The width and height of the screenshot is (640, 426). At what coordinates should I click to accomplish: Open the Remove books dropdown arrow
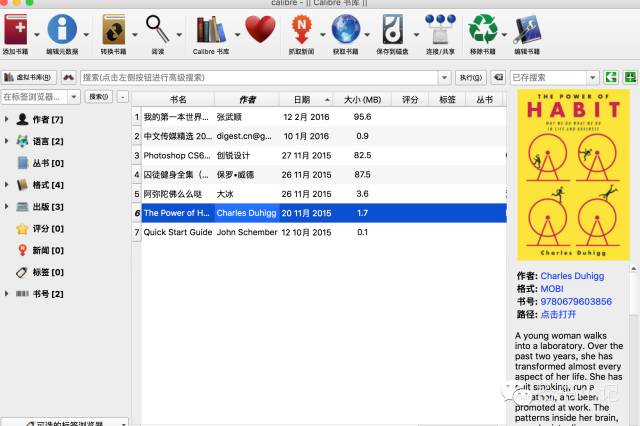[x=504, y=35]
